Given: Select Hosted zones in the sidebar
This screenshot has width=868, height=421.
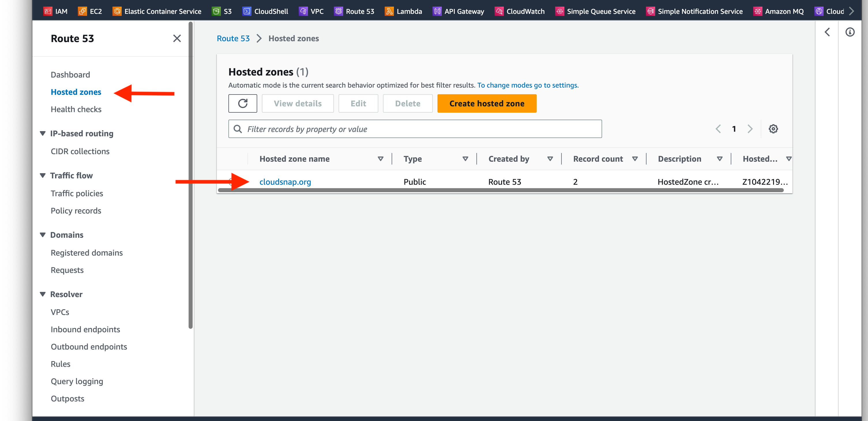Looking at the screenshot, I should click(76, 92).
